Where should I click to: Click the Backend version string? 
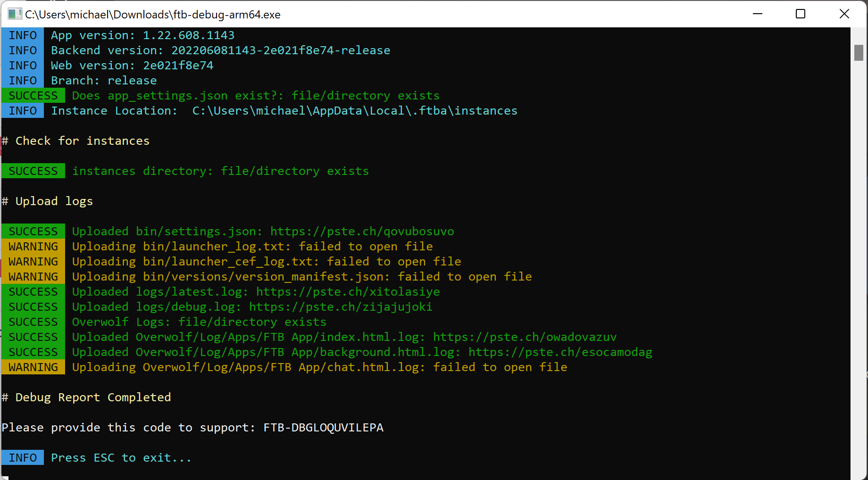pyautogui.click(x=281, y=50)
